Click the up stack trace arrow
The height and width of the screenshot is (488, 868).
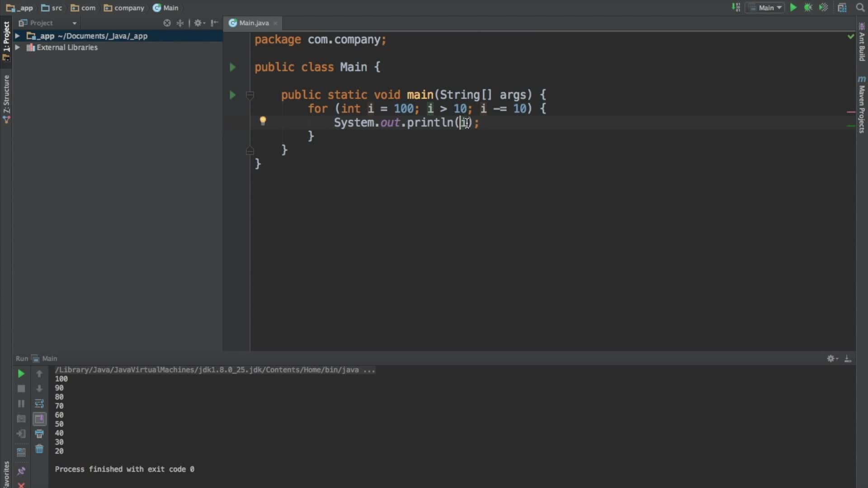tap(39, 374)
